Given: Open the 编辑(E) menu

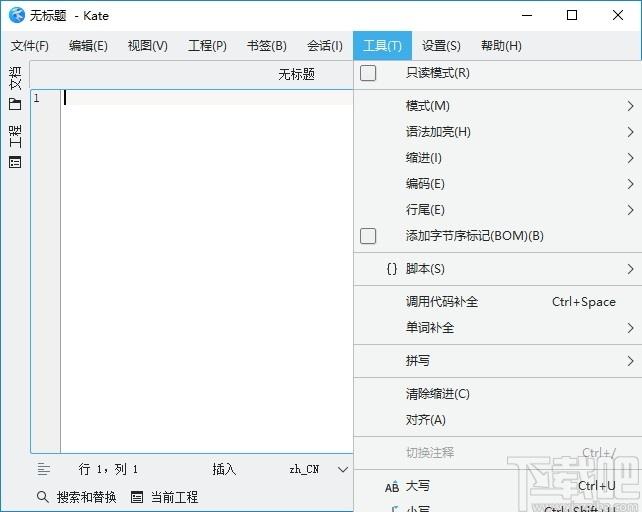Looking at the screenshot, I should point(88,45).
